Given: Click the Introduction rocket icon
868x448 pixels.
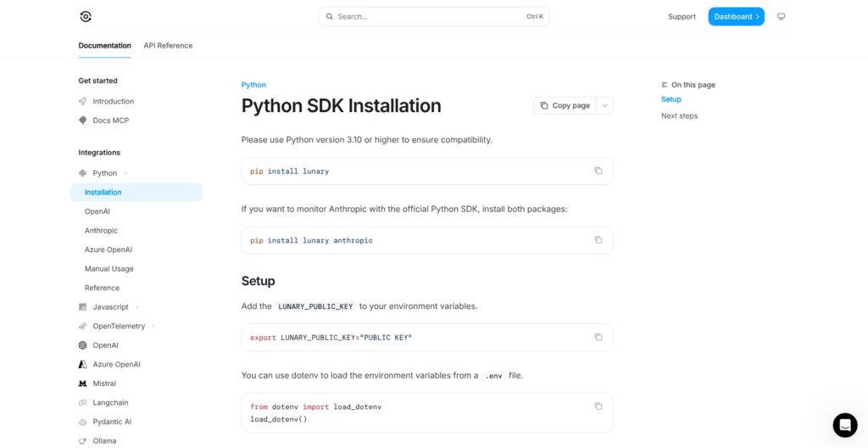Looking at the screenshot, I should click(83, 102).
